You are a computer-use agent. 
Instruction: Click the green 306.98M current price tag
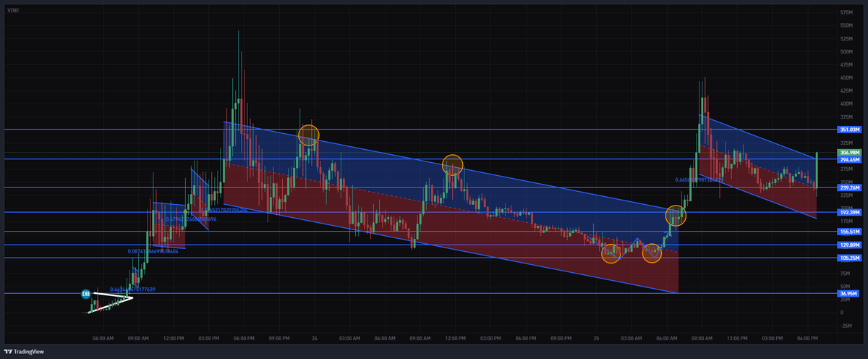[848, 153]
